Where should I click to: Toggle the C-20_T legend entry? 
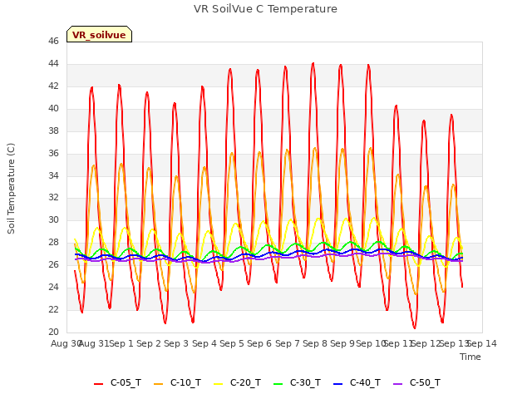point(237,382)
